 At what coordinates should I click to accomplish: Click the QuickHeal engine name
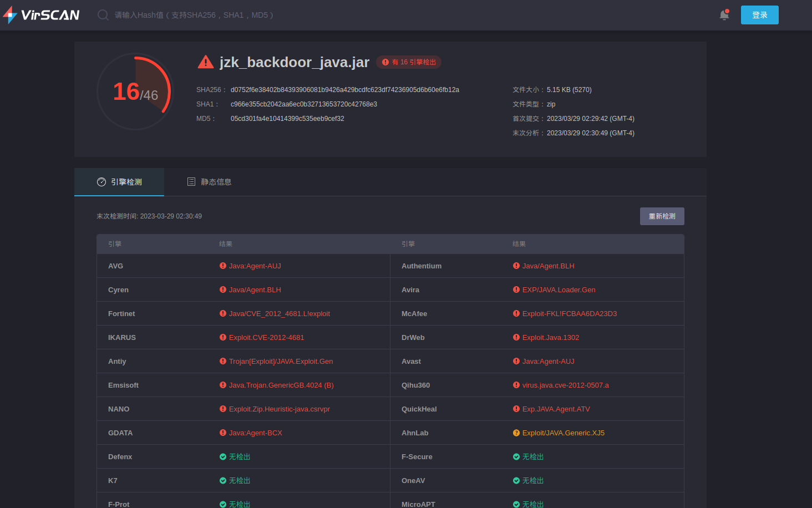click(x=419, y=409)
